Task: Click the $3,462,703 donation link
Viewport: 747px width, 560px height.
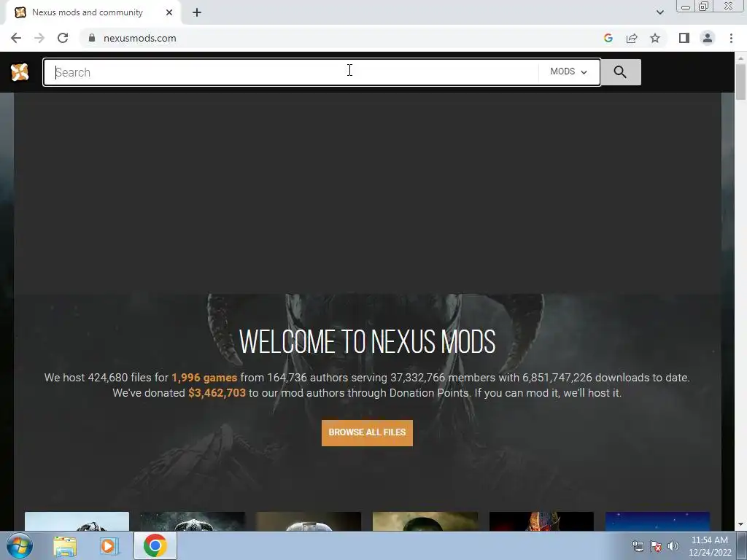Action: 217,393
